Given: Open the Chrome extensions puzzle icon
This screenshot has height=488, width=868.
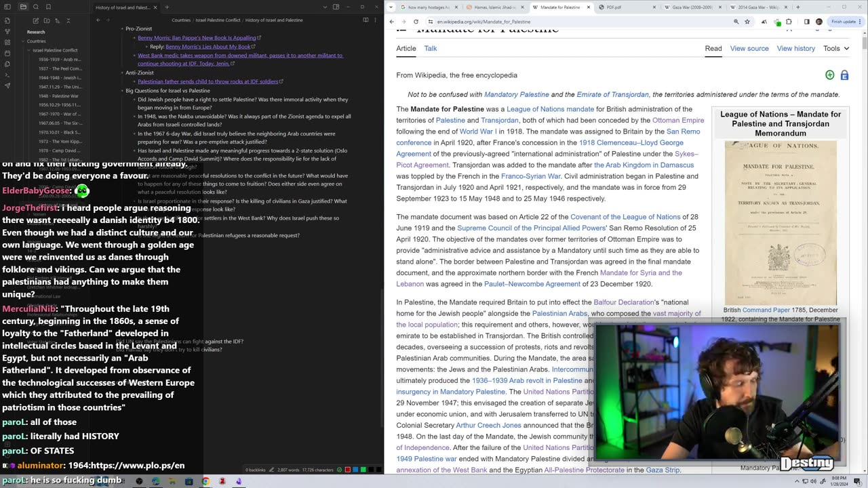Looking at the screenshot, I should point(789,22).
